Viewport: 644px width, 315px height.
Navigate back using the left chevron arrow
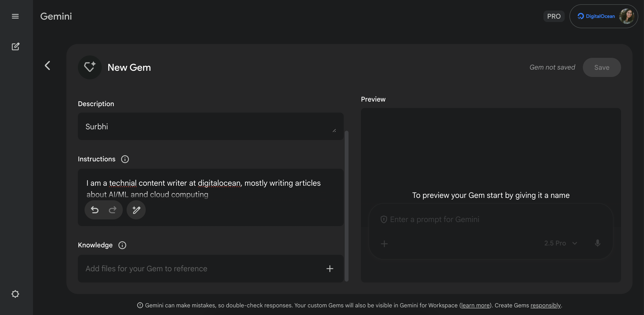[x=47, y=65]
